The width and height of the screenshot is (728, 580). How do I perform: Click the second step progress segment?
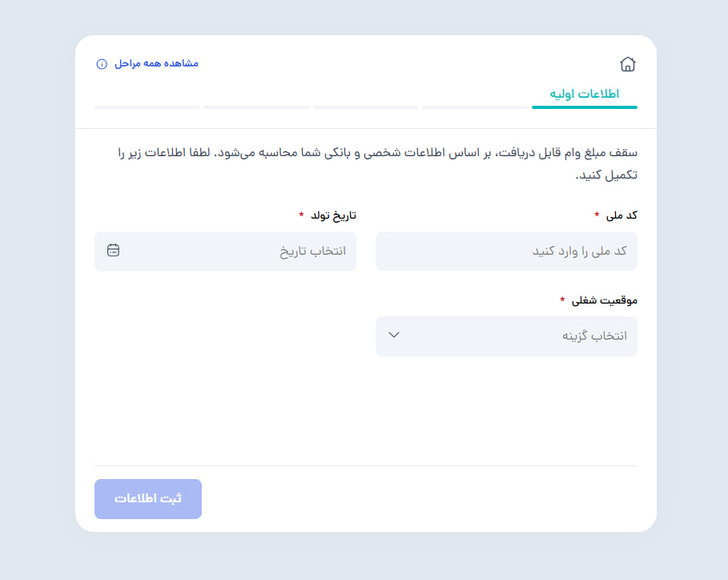[475, 107]
